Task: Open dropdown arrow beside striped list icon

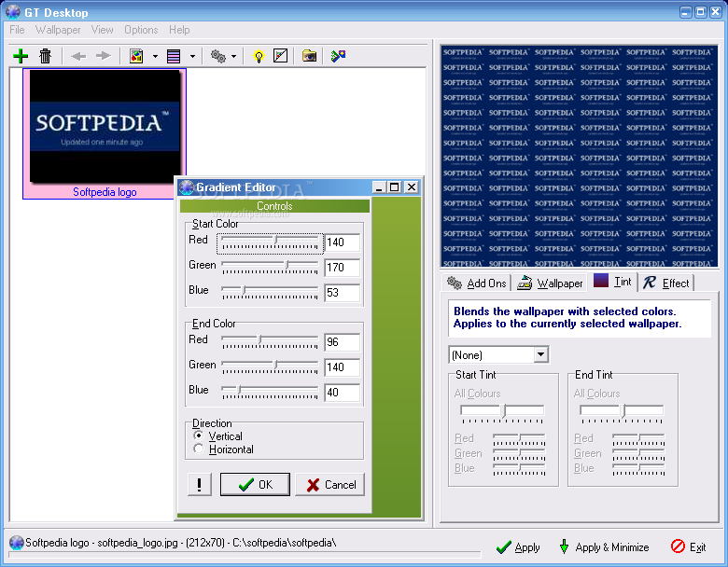Action: pos(192,57)
